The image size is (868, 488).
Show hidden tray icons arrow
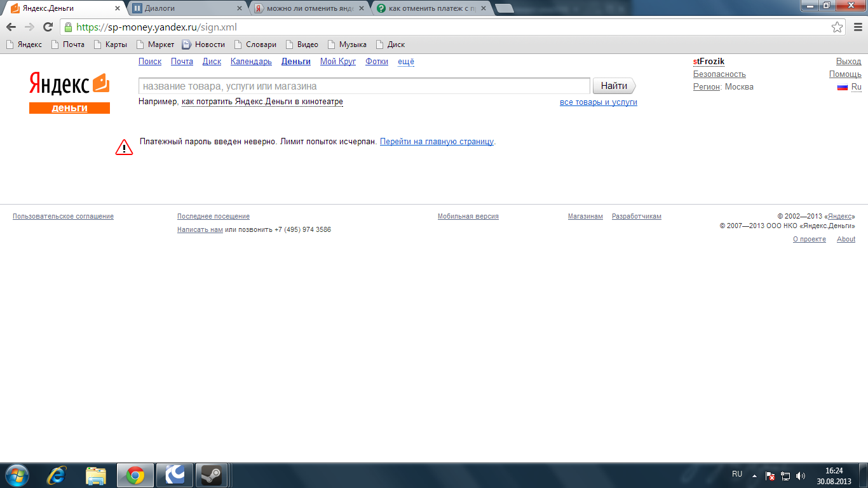pos(754,475)
